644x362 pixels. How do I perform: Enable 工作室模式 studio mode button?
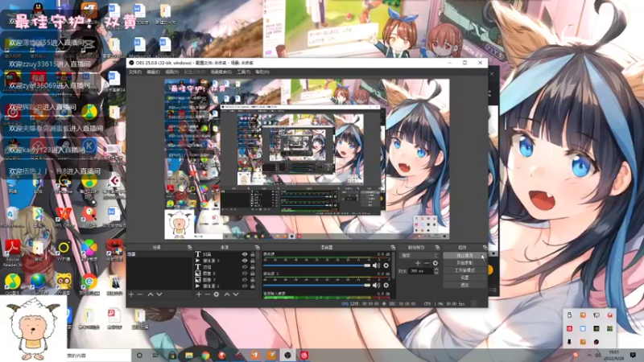[464, 270]
